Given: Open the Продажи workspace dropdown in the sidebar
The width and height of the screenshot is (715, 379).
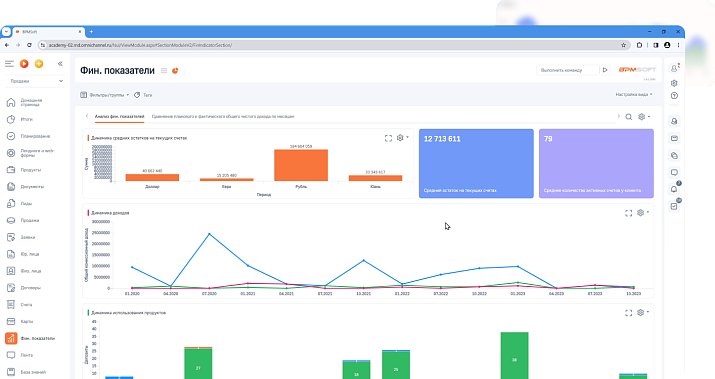Looking at the screenshot, I should [x=36, y=81].
